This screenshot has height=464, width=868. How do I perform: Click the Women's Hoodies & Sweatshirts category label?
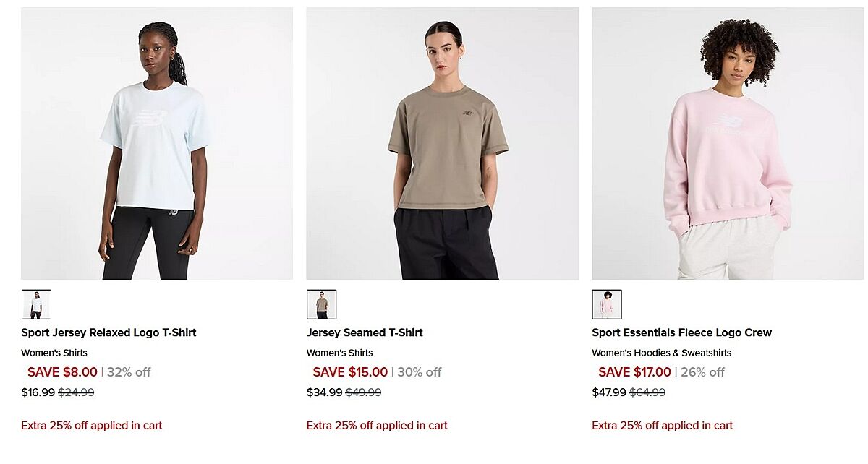coord(662,353)
